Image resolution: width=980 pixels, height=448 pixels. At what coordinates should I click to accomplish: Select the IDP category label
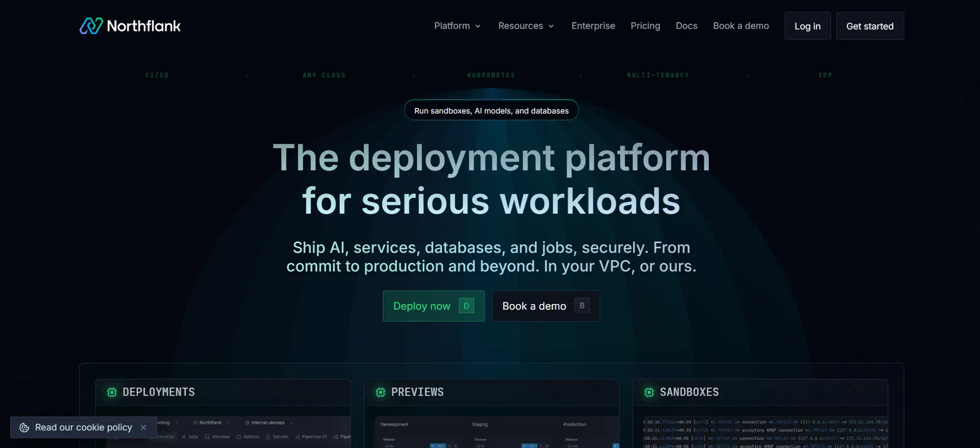[825, 75]
